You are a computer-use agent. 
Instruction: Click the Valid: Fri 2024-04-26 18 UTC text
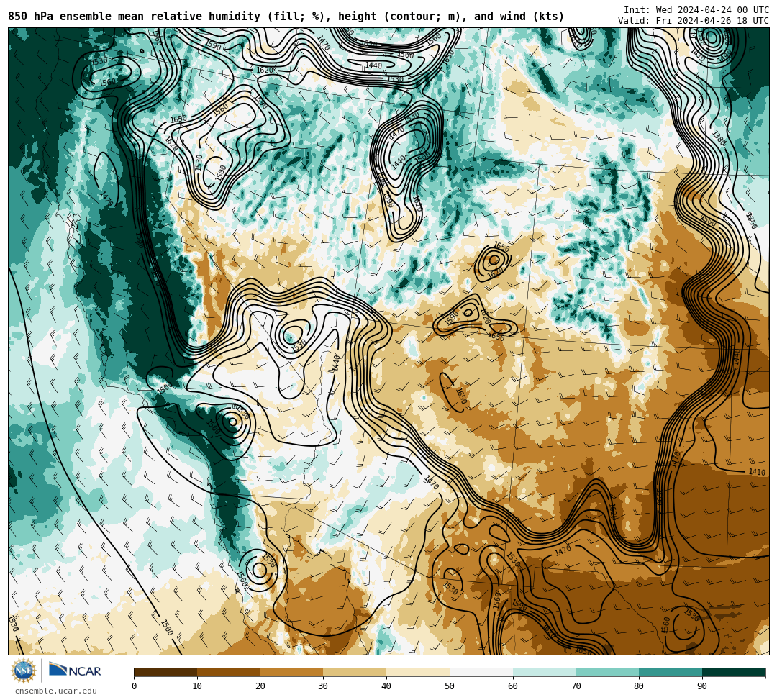point(694,21)
